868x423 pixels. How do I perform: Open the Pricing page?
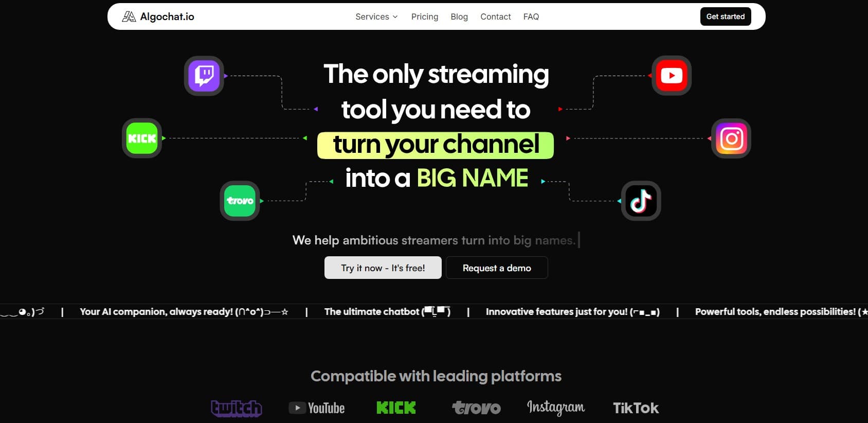425,16
